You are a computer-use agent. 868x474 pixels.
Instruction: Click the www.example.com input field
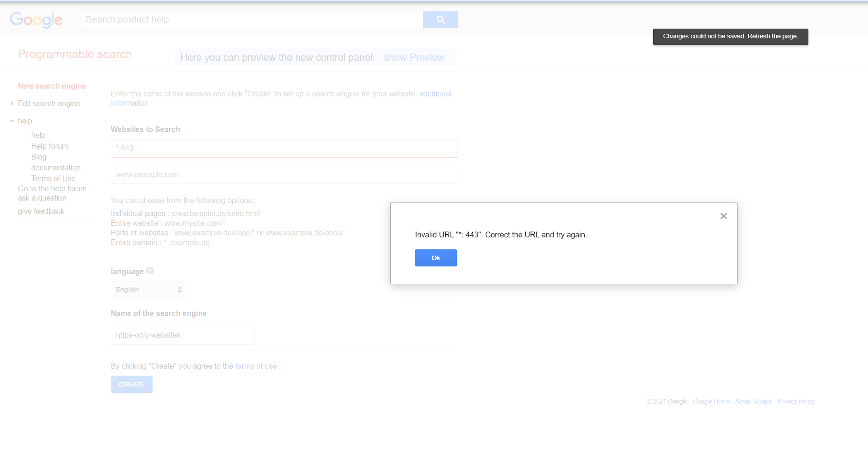[284, 174]
